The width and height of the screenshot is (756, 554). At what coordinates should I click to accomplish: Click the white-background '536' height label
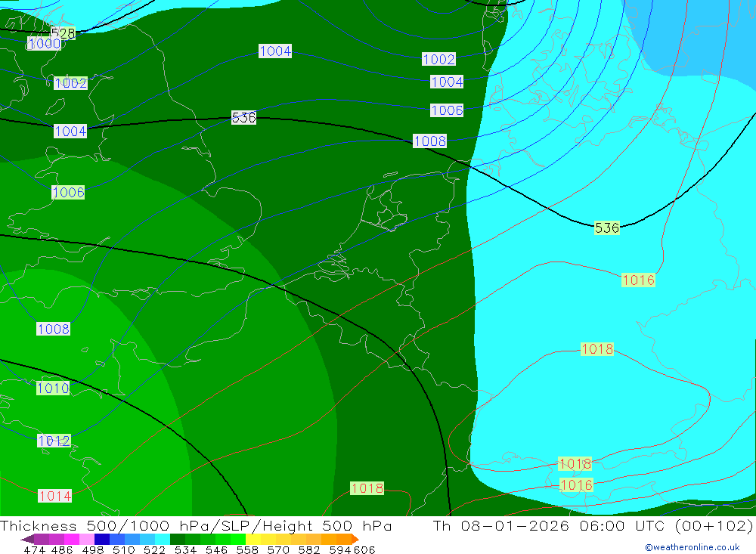point(243,118)
